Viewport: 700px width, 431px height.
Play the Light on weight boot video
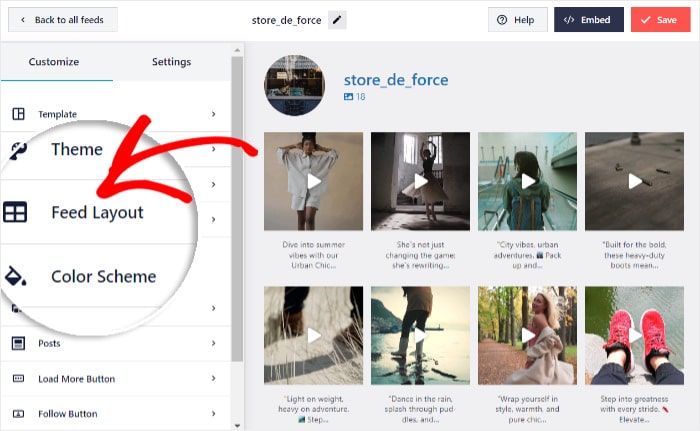coord(314,335)
